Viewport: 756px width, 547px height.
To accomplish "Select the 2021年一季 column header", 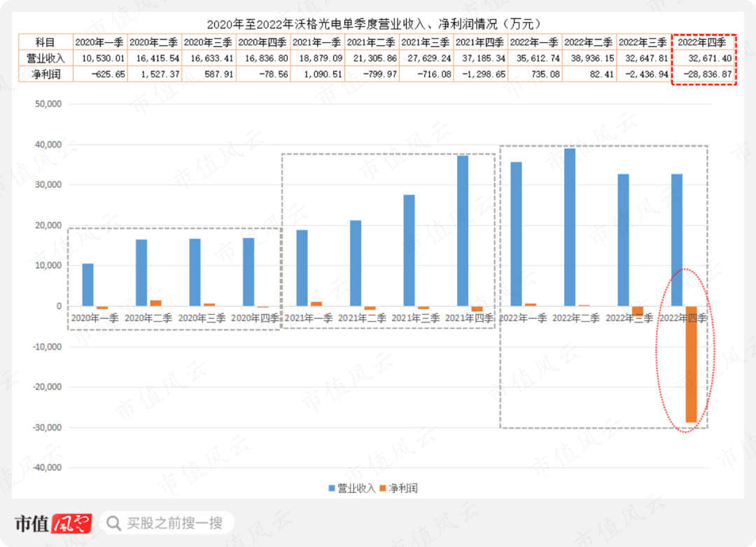I will pyautogui.click(x=317, y=42).
